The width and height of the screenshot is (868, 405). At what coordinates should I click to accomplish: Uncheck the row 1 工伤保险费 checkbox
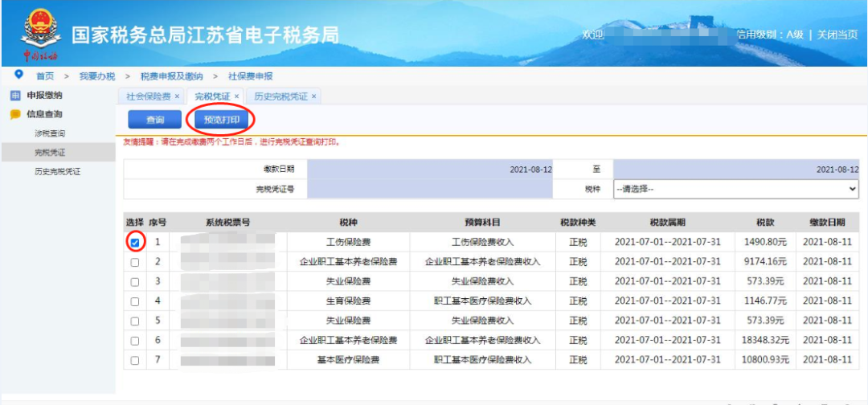[135, 243]
